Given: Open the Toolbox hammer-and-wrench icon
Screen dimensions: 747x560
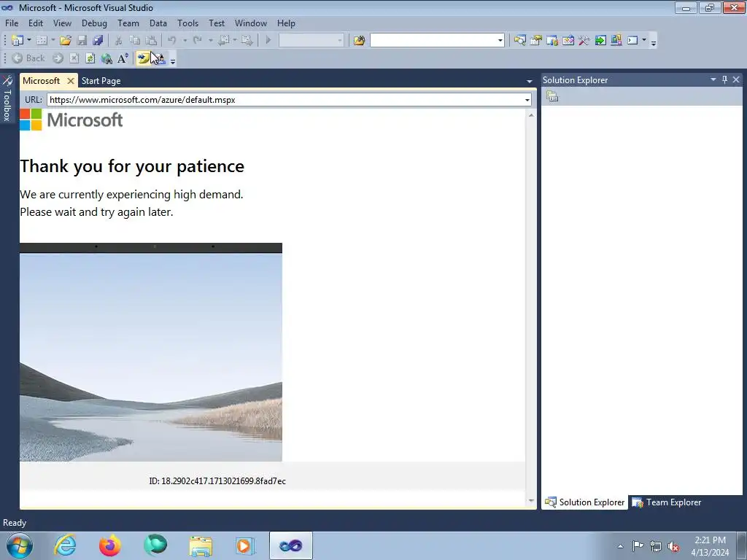Looking at the screenshot, I should [584, 41].
